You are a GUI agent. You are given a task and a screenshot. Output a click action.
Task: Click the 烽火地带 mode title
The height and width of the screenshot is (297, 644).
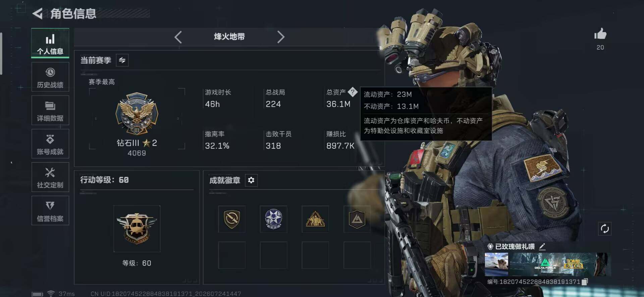pos(229,37)
